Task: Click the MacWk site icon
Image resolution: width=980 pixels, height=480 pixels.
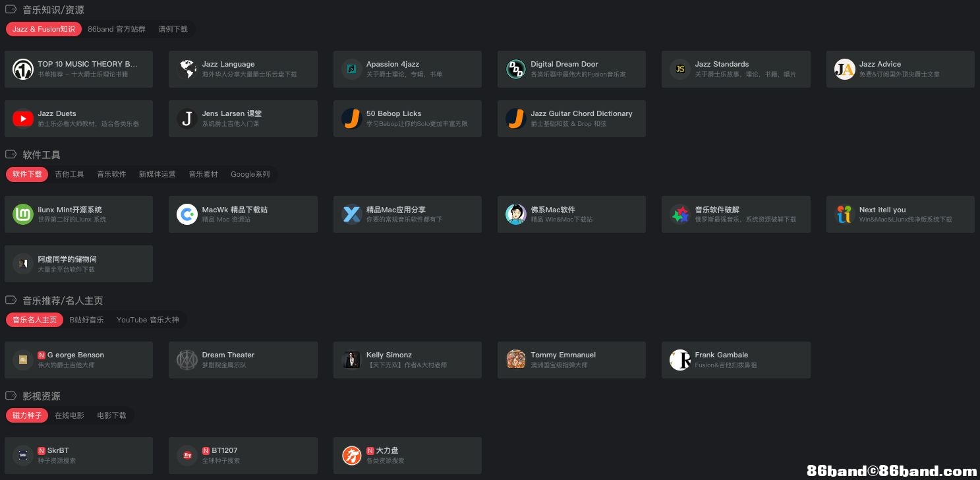Action: 187,214
